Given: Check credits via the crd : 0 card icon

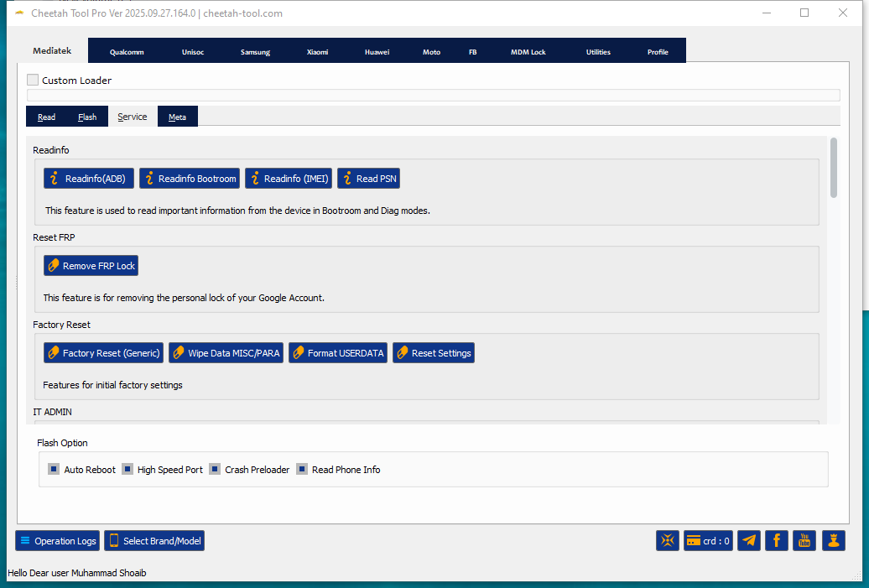Looking at the screenshot, I should tap(707, 540).
